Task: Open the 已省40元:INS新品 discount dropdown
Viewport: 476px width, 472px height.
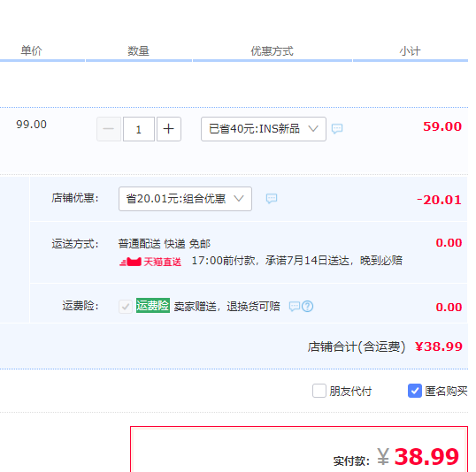Action: pyautogui.click(x=264, y=129)
